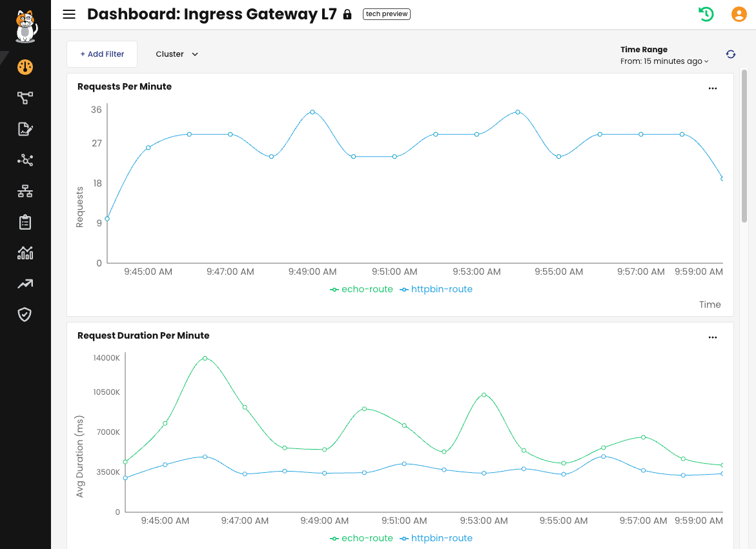Open the dashboard overview speedometer icon
This screenshot has width=756, height=549.
coord(25,66)
